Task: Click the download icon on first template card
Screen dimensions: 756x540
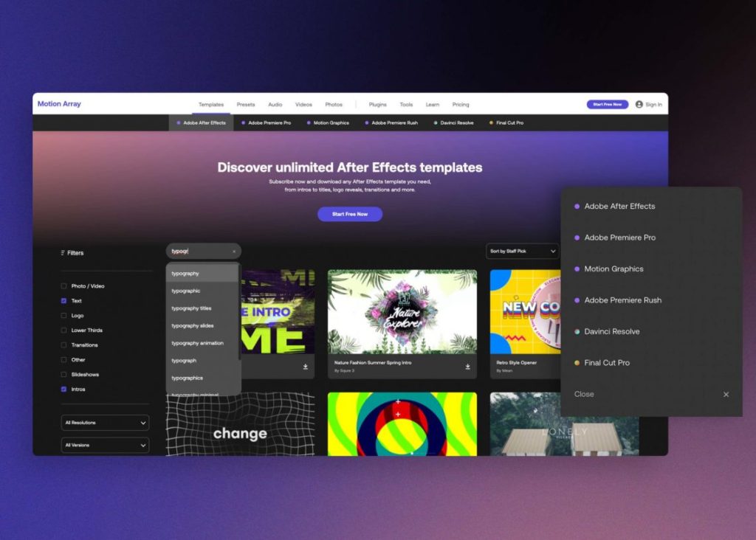Action: click(x=305, y=367)
